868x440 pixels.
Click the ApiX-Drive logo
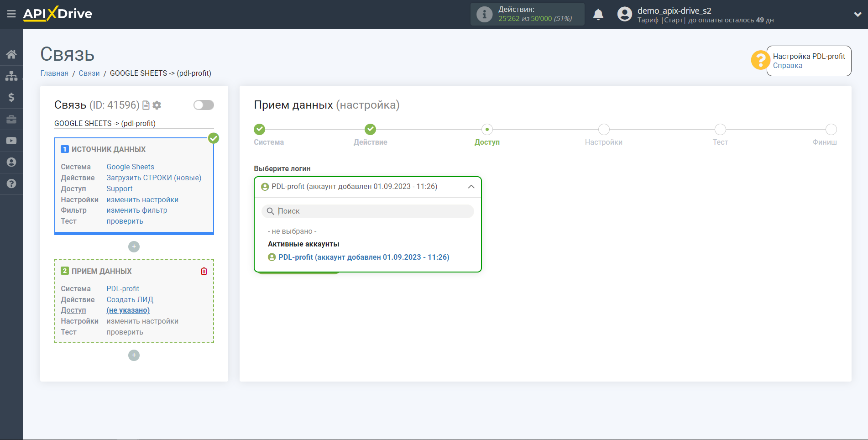(x=58, y=14)
